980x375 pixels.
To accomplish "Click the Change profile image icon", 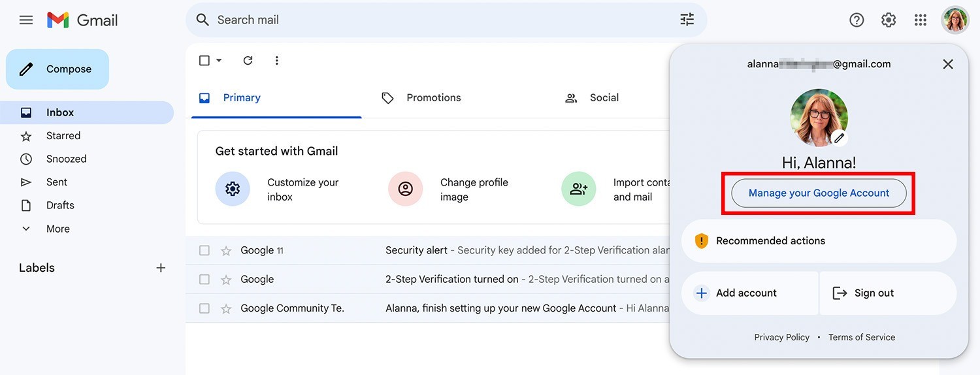I will click(406, 189).
